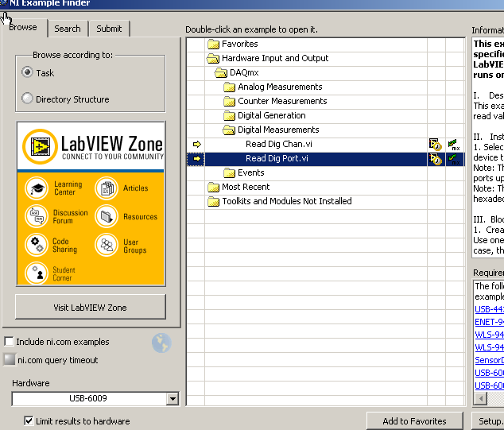This screenshot has height=430, width=504.
Task: Expand the Analog Measurements folder
Action: tap(229, 87)
